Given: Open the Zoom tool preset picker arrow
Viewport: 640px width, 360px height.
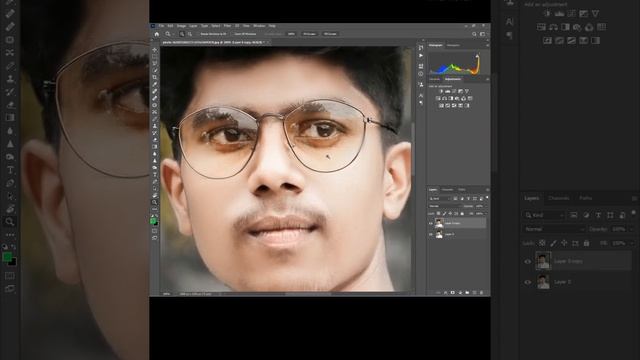Looking at the screenshot, I should (x=173, y=34).
